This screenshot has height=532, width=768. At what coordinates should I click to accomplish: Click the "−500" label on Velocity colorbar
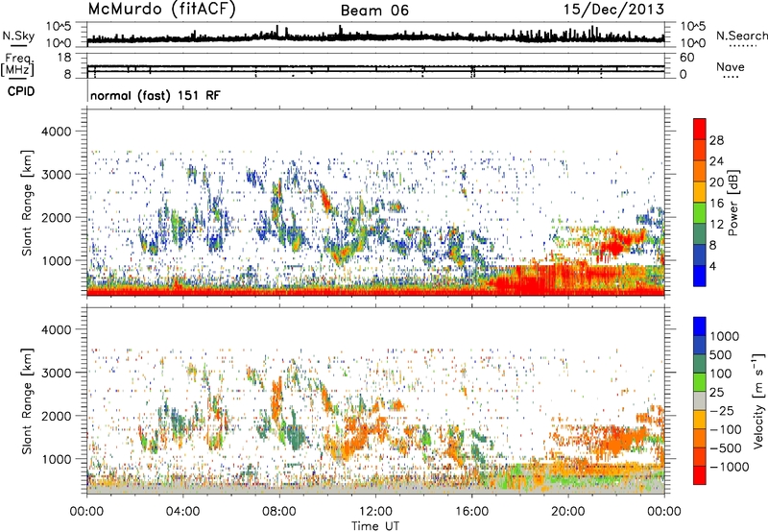click(725, 447)
